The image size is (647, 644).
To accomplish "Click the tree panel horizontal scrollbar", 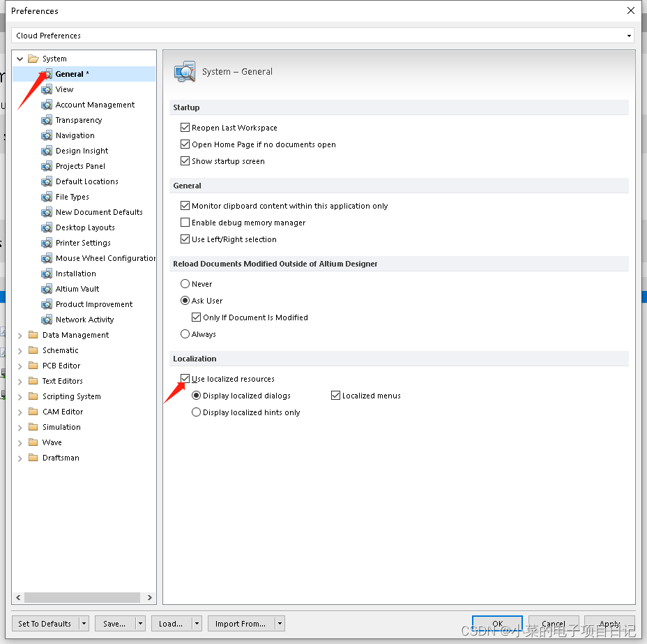I will (84, 598).
